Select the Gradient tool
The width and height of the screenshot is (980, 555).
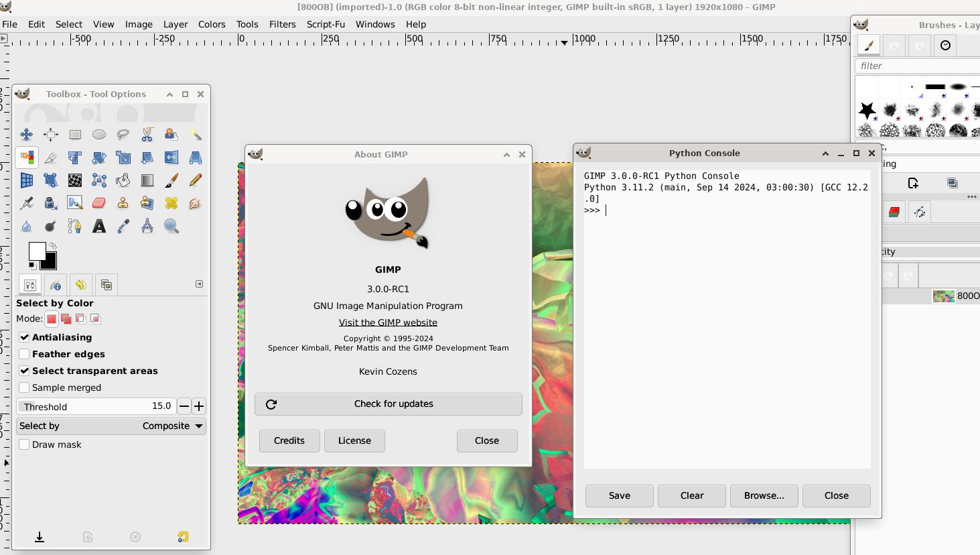[x=147, y=180]
